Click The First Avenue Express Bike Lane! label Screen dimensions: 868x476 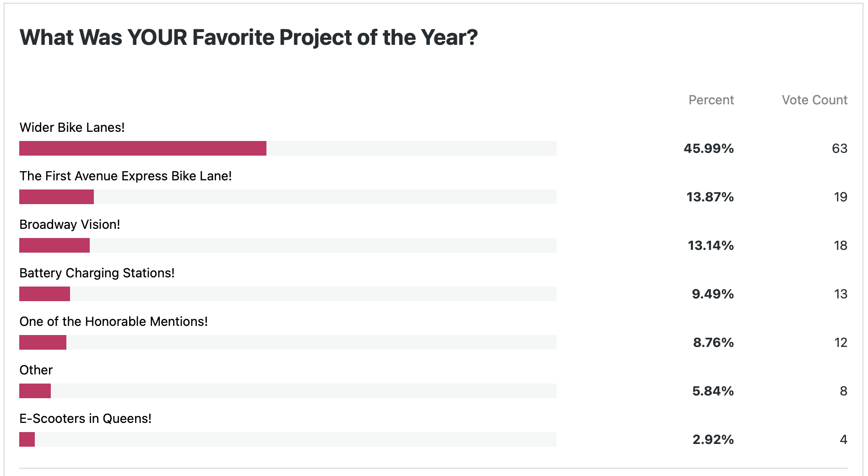click(x=125, y=176)
